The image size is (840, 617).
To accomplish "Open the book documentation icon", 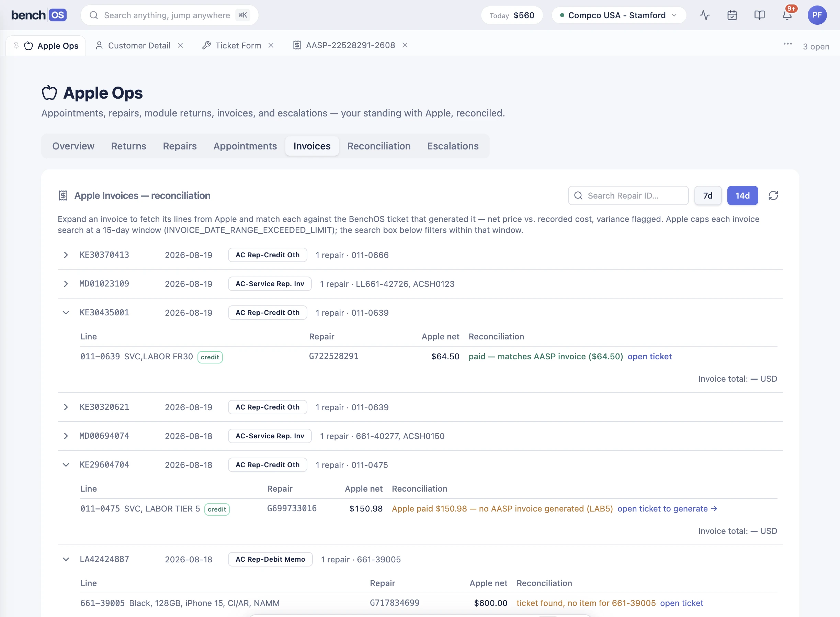I will (759, 15).
